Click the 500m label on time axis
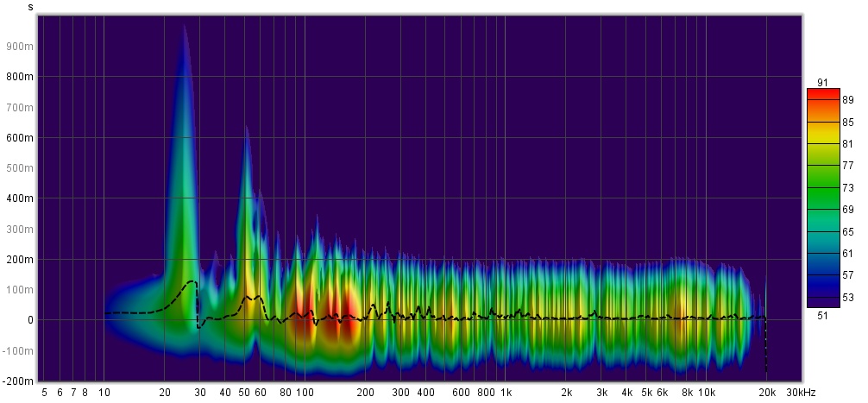Image resolution: width=868 pixels, height=403 pixels. 20,168
